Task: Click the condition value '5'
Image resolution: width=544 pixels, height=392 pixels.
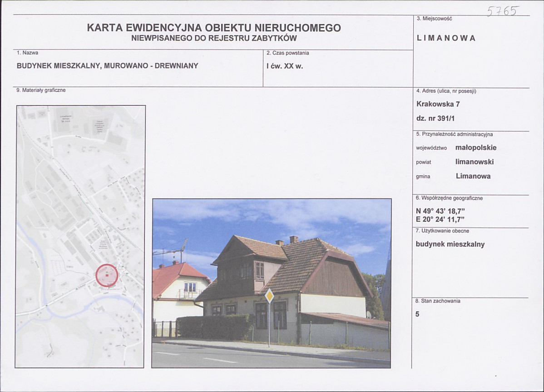Action: coord(417,314)
